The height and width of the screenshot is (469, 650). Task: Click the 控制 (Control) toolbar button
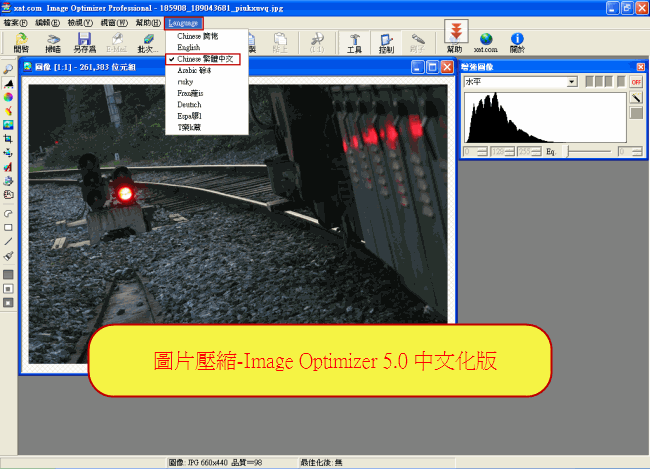pyautogui.click(x=386, y=41)
